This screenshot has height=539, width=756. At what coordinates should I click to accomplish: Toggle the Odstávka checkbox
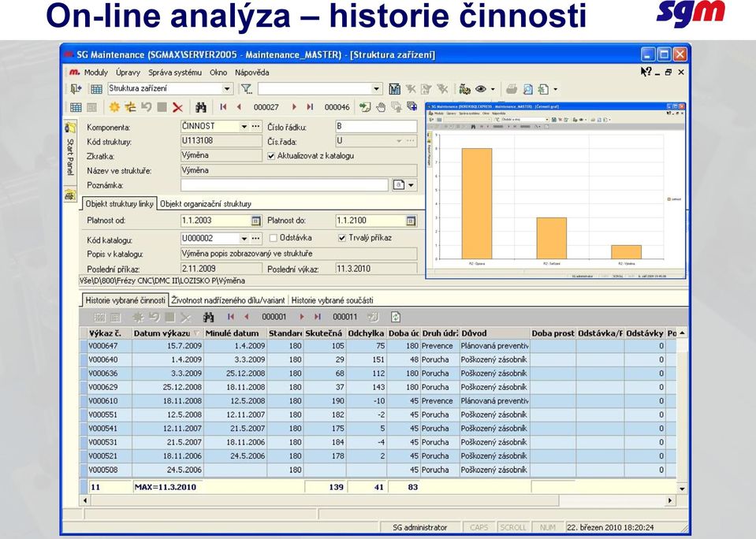274,238
